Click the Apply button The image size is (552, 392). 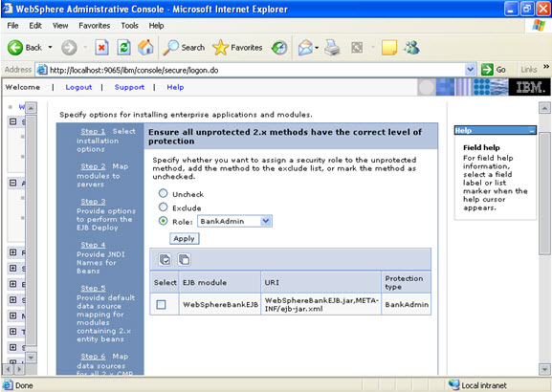(184, 239)
